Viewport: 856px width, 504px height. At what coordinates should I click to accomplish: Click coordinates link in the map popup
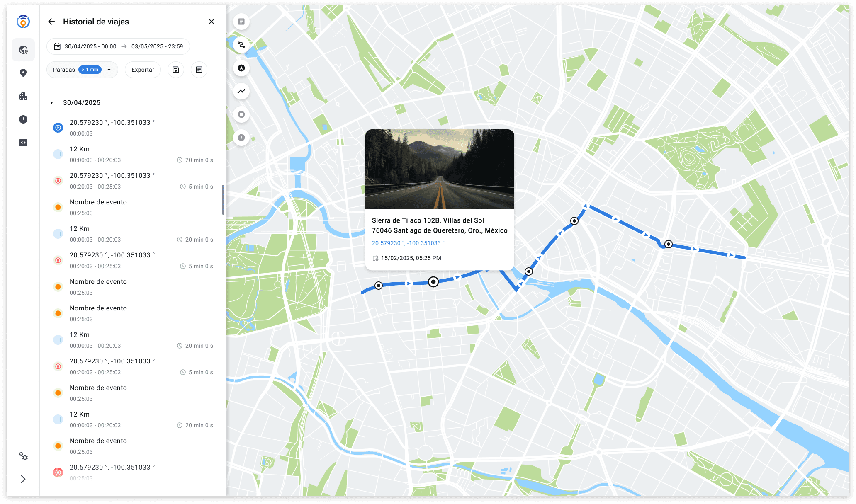pyautogui.click(x=408, y=243)
